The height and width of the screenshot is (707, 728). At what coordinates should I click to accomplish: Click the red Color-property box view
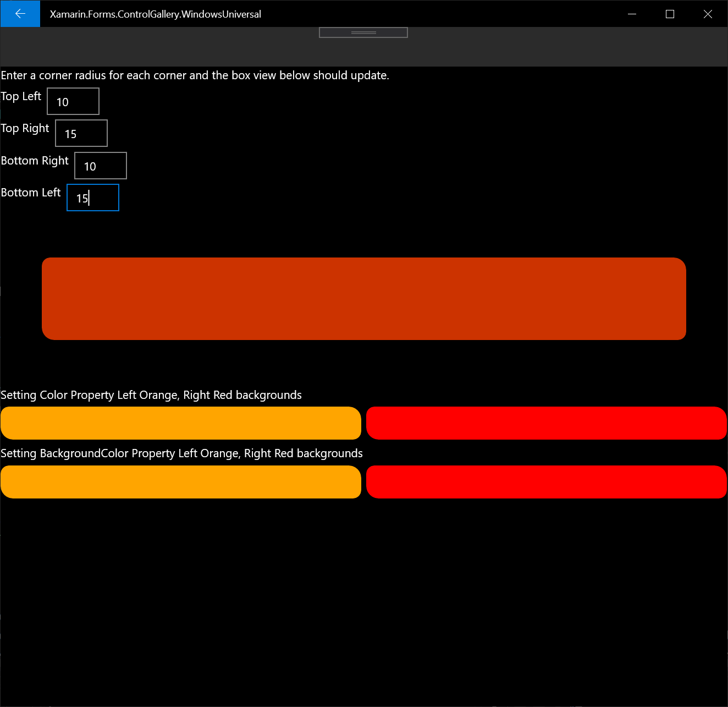[x=547, y=423]
